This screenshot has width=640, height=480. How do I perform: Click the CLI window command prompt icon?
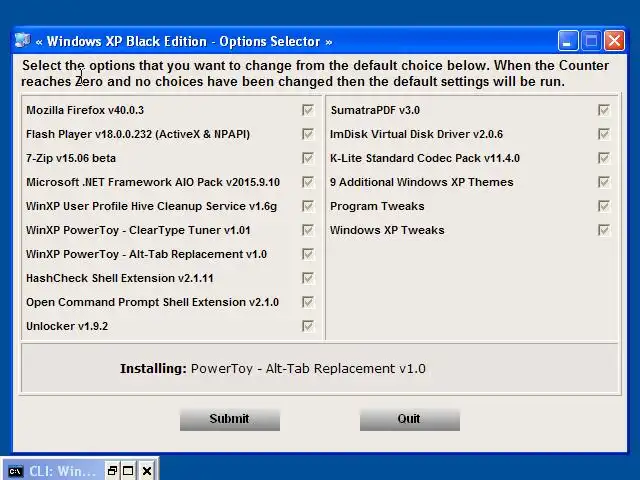pyautogui.click(x=16, y=471)
